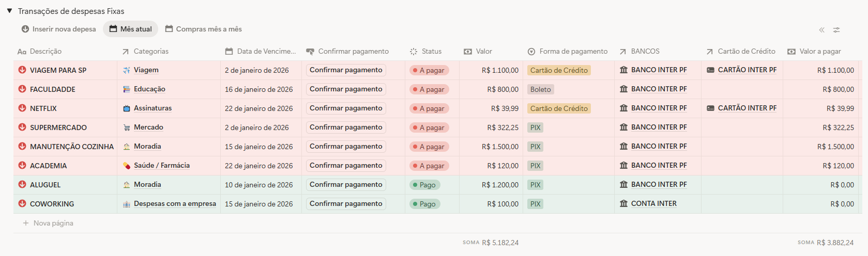Click the red arrow icon beside VIAGEM PARA SP
The height and width of the screenshot is (256, 868).
point(22,70)
